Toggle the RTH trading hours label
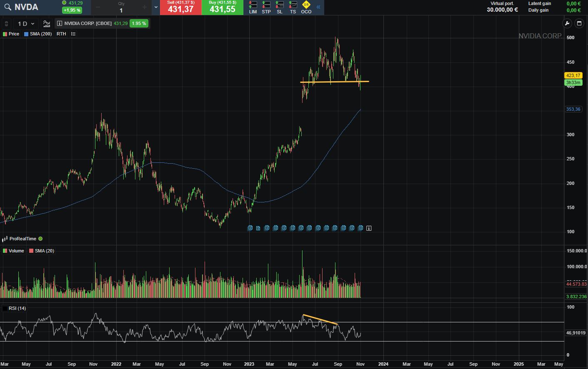Viewport: 588px width, 369px height. (61, 34)
